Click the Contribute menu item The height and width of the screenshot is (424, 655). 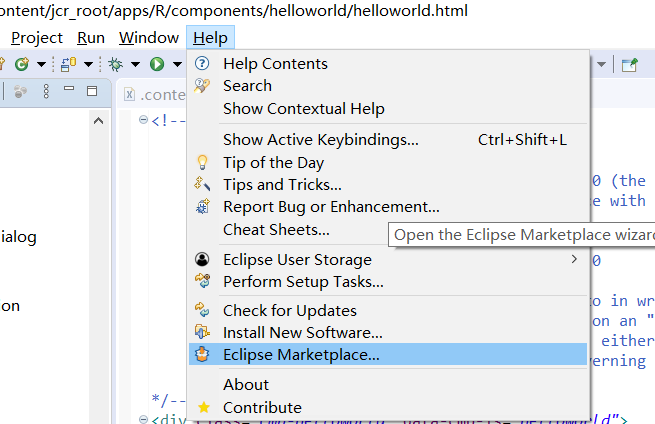pos(388,408)
